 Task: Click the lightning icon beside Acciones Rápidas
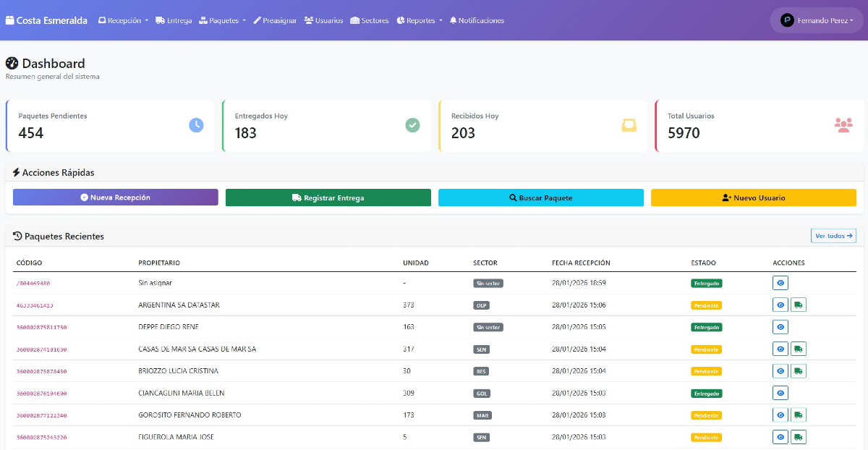click(x=16, y=172)
